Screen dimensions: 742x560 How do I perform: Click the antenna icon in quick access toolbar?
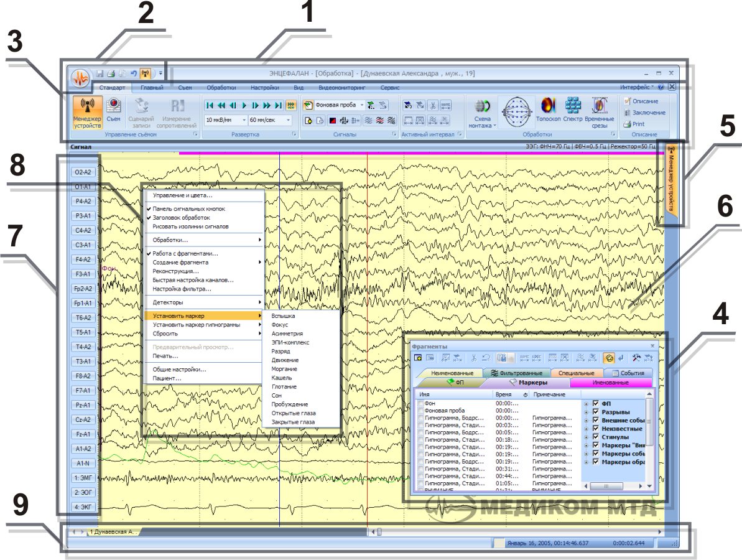146,74
